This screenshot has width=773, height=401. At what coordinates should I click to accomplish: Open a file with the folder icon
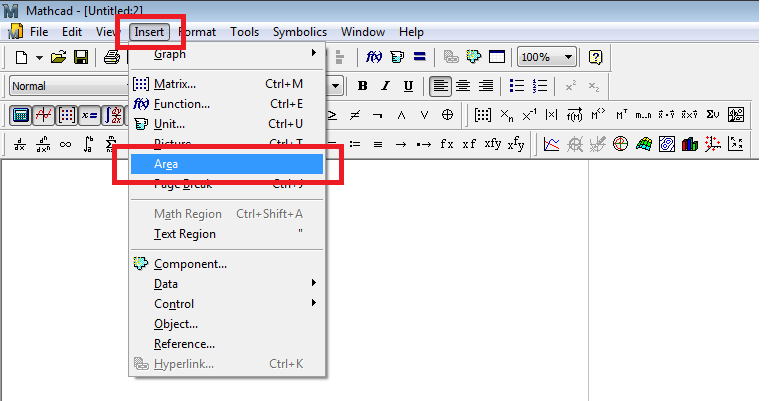point(58,57)
